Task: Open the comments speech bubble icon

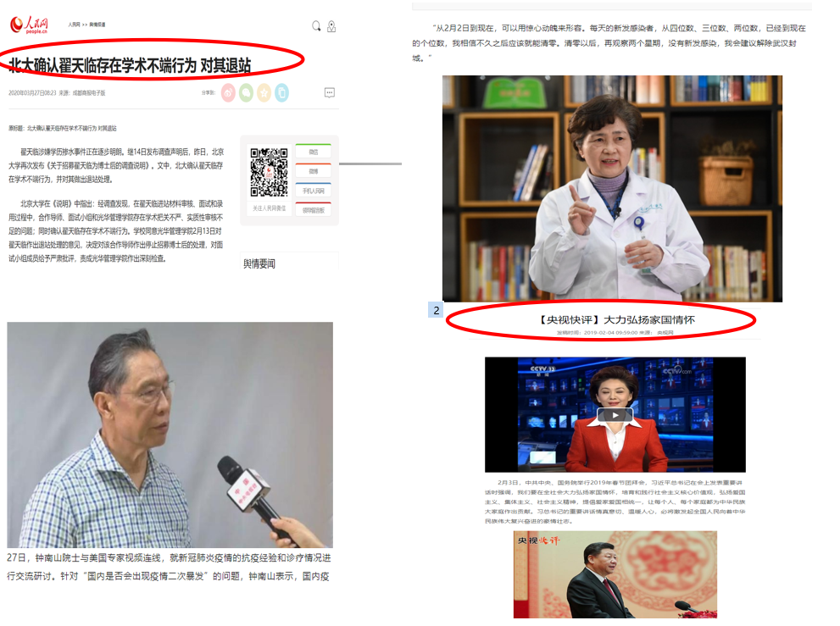Action: pos(330,92)
